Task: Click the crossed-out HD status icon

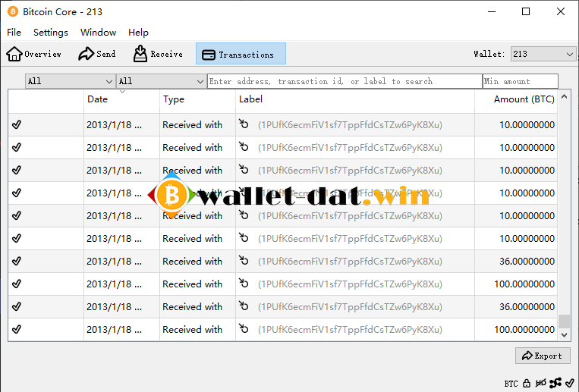Action: click(540, 383)
